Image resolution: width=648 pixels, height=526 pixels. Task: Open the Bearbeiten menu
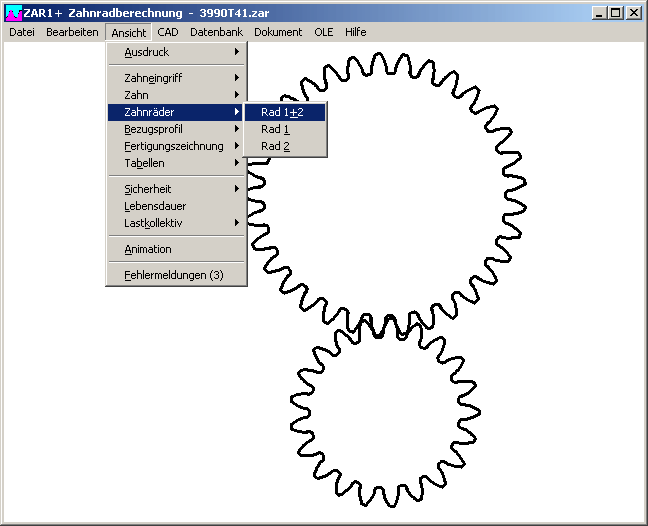point(72,32)
